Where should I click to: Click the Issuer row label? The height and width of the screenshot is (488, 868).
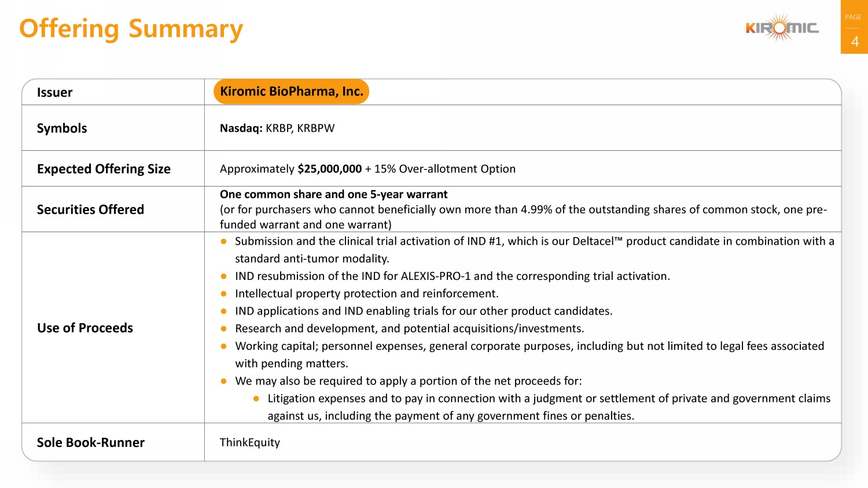(54, 93)
